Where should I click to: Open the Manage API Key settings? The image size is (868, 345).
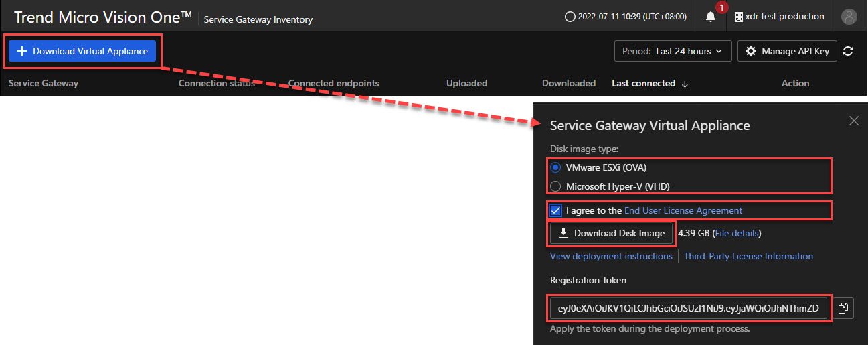click(787, 51)
